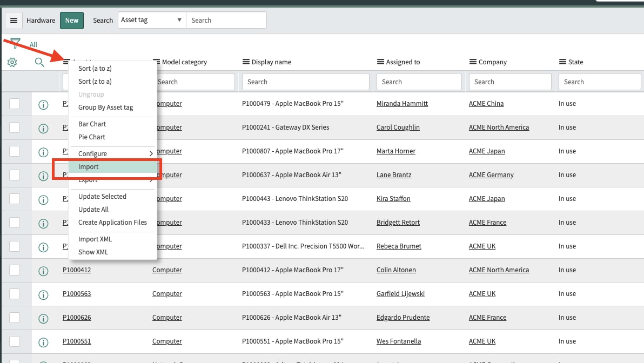Select Import XML option
644x363 pixels.
(x=95, y=239)
